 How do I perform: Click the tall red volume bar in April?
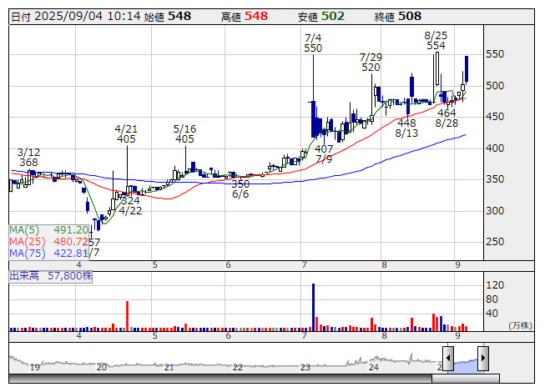pyautogui.click(x=127, y=316)
